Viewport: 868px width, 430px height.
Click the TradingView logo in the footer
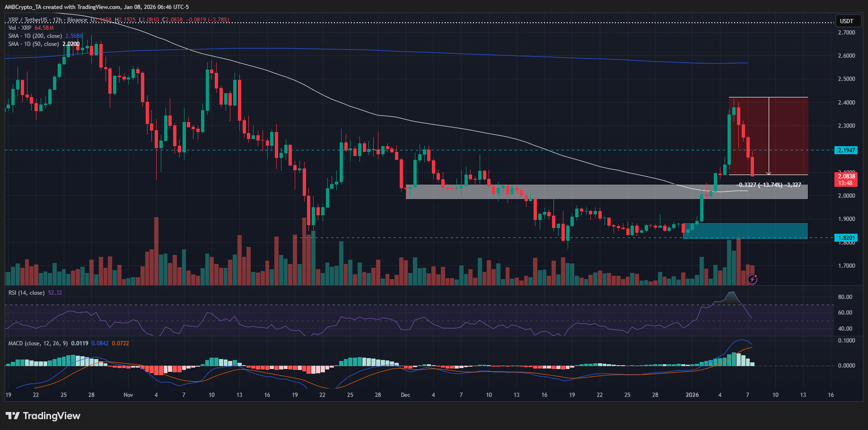click(x=43, y=416)
